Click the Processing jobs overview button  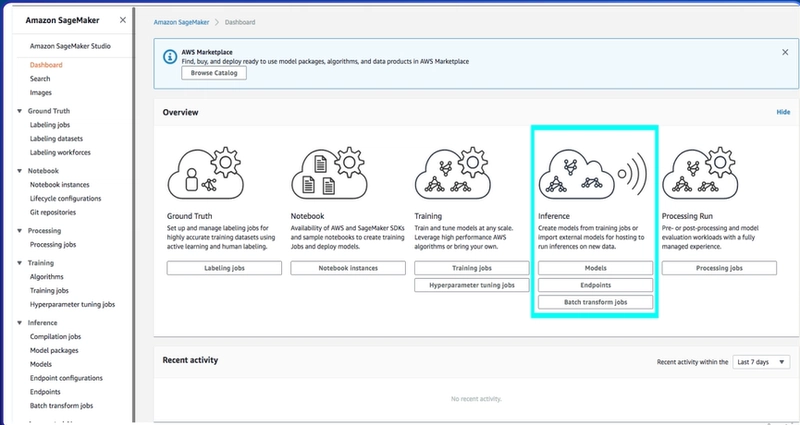click(x=719, y=268)
